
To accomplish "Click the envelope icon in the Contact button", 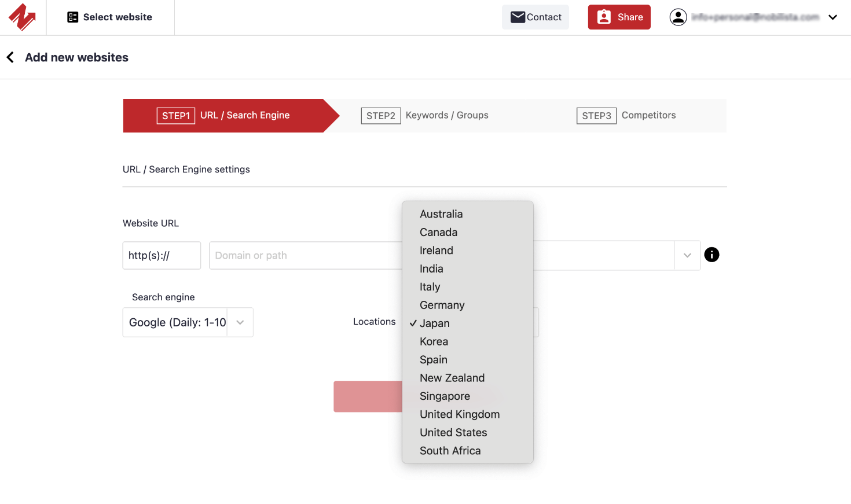I will tap(518, 17).
